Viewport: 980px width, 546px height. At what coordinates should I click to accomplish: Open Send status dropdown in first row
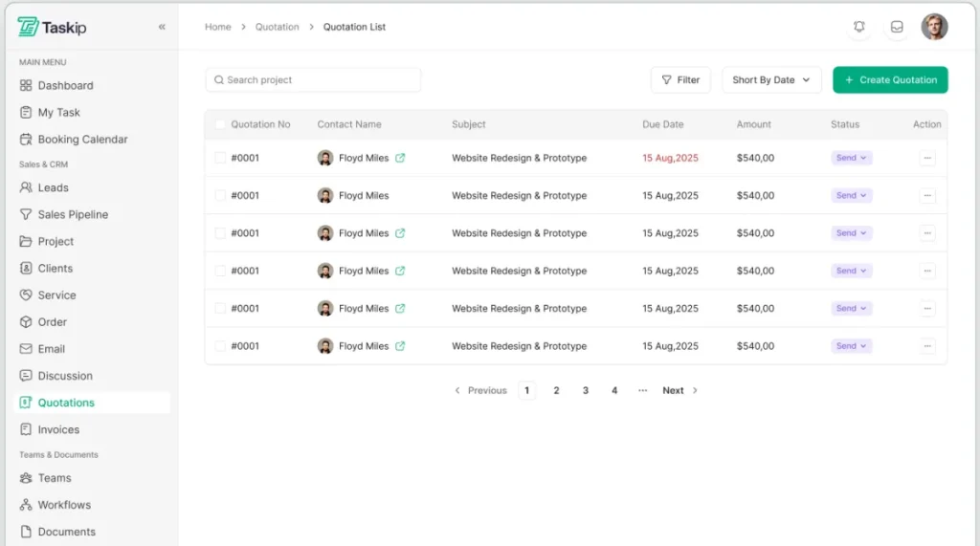851,158
